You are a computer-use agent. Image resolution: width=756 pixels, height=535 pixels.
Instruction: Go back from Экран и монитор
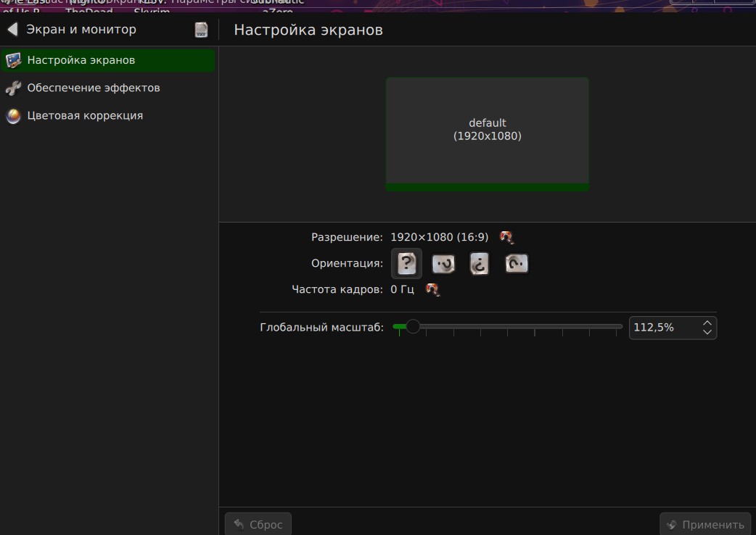pos(13,30)
